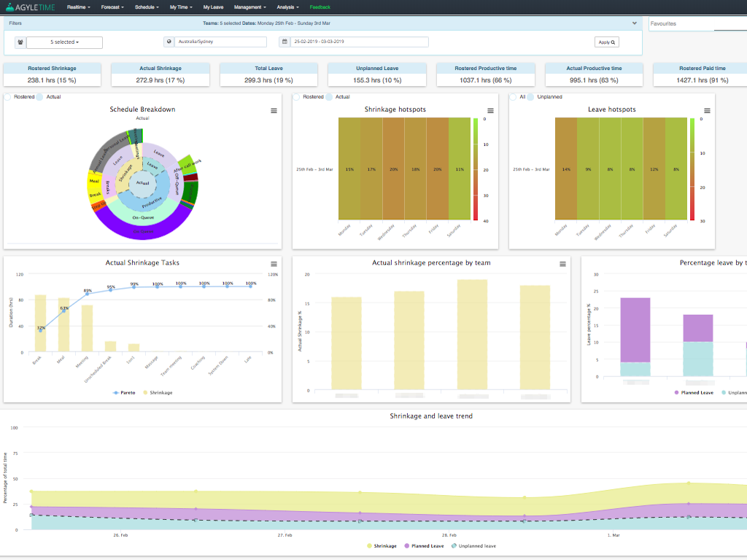Open the green Feedback link

coord(320,7)
